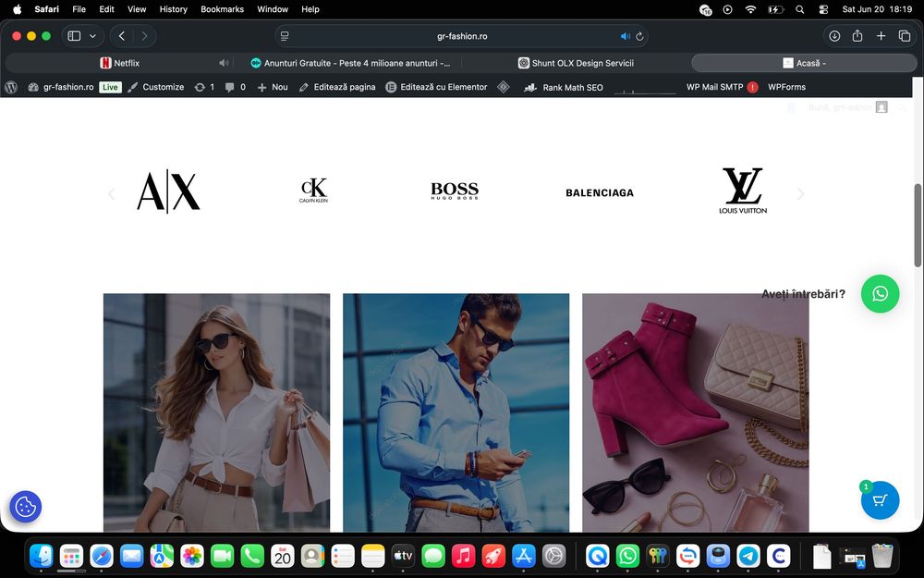Open Control Center in menu bar
This screenshot has height=578, width=924.
coord(823,9)
